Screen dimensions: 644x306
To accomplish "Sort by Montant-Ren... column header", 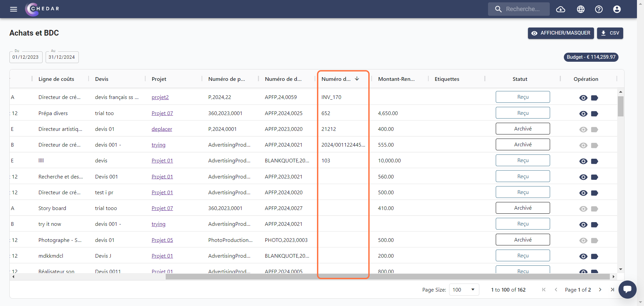I will coord(396,79).
